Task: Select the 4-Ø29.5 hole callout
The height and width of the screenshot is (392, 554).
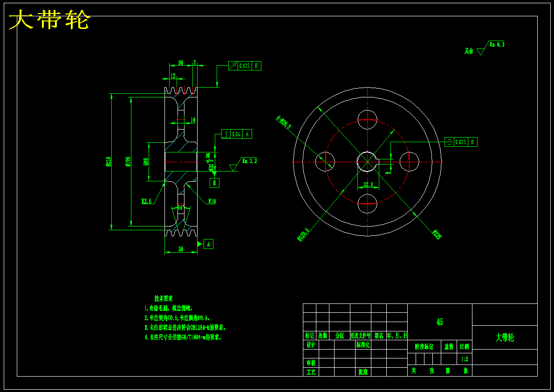Action: pos(283,122)
